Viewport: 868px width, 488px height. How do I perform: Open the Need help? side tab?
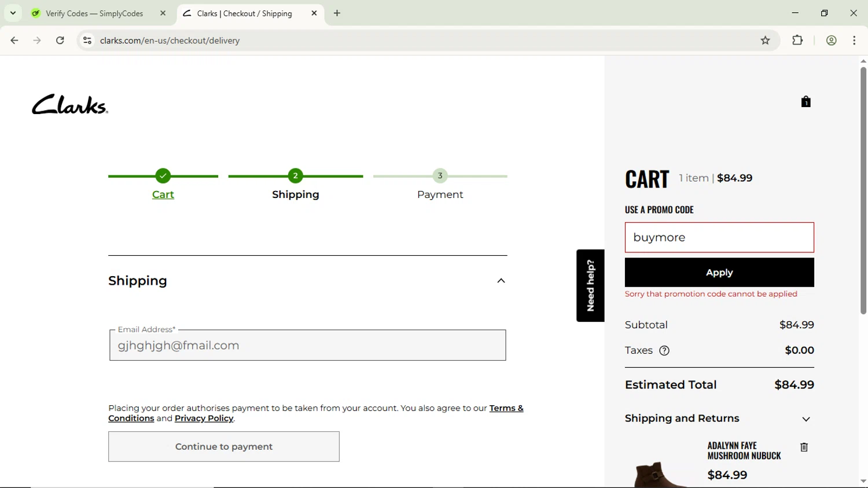[x=590, y=285]
